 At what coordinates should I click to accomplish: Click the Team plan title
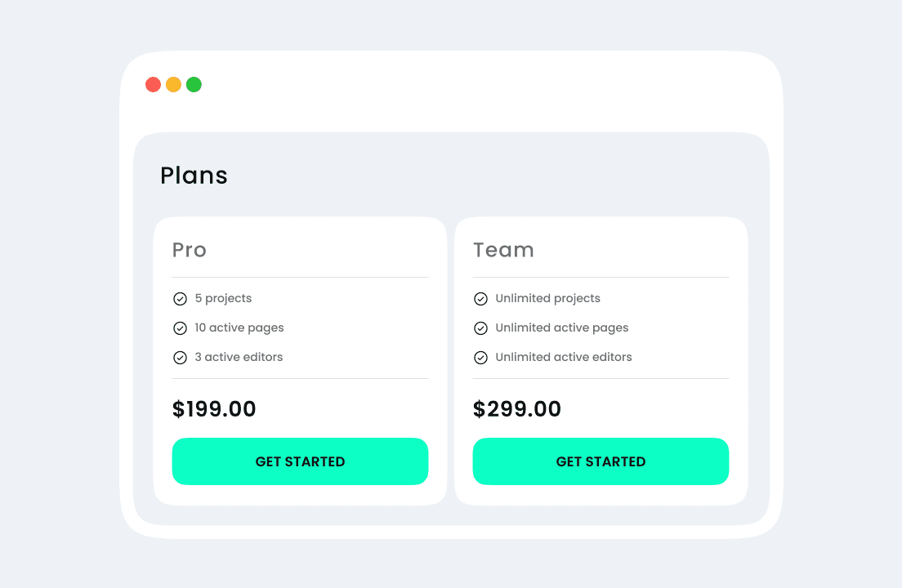tap(503, 250)
